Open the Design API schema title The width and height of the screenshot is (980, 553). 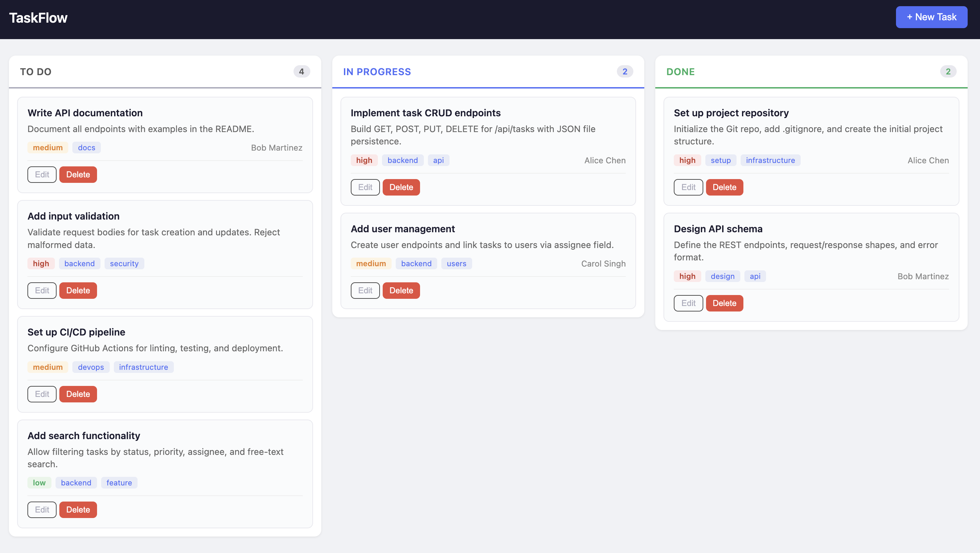718,229
